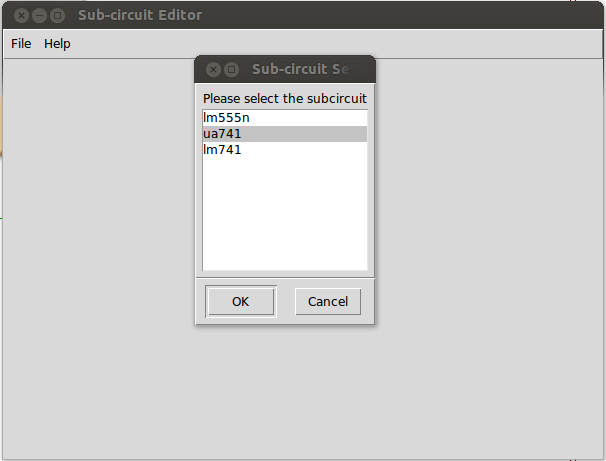Maximize the Sub-circuit Selector dialog
The image size is (606, 461).
coord(232,70)
